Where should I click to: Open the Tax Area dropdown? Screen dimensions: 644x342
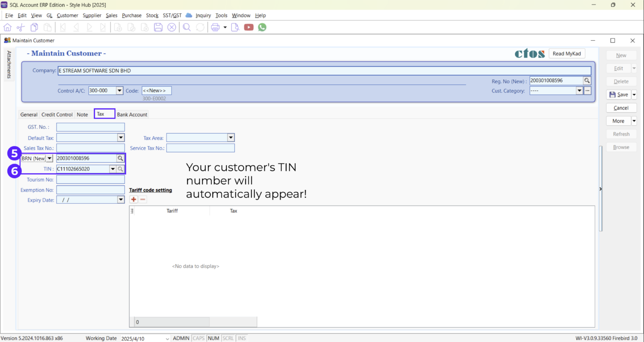[230, 137]
